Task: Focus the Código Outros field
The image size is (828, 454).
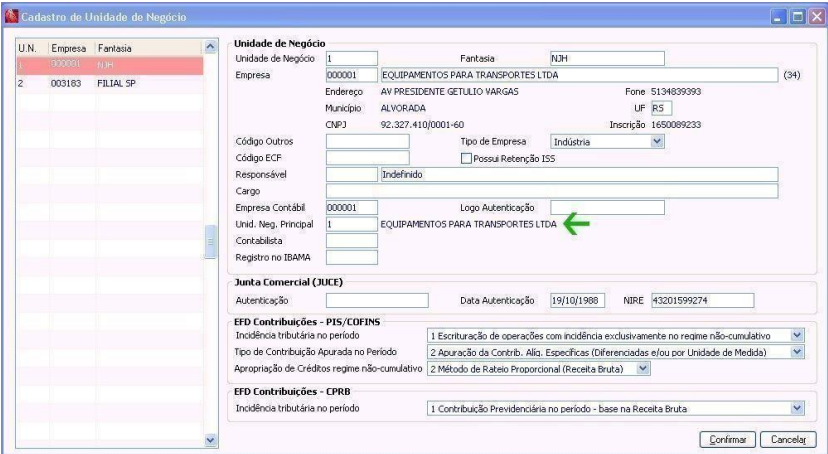Action: click(368, 141)
